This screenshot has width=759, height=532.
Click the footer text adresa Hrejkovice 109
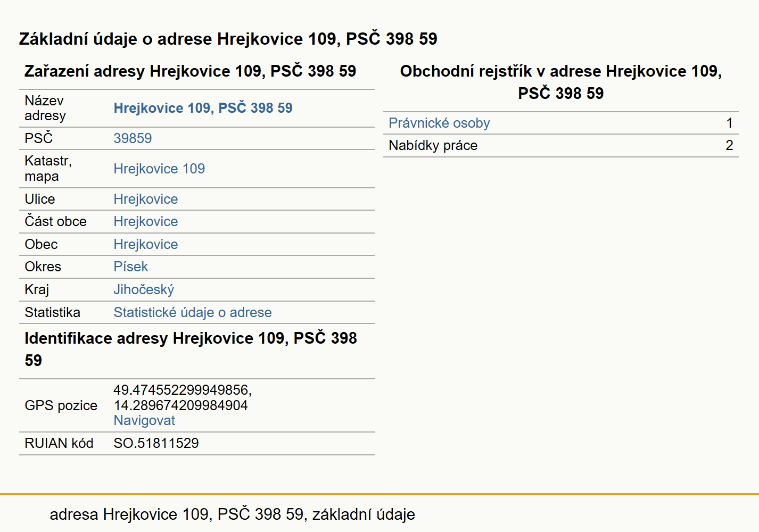pyautogui.click(x=232, y=514)
